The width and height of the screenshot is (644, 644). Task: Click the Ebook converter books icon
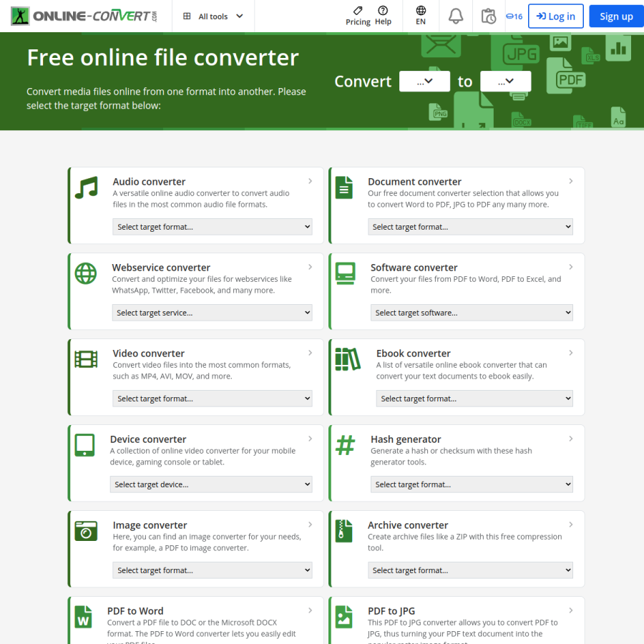[x=348, y=359]
